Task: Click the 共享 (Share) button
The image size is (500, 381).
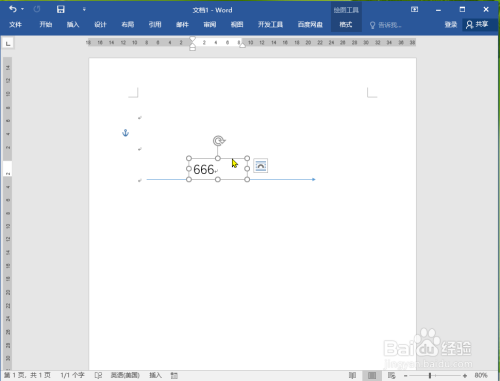Action: click(477, 24)
